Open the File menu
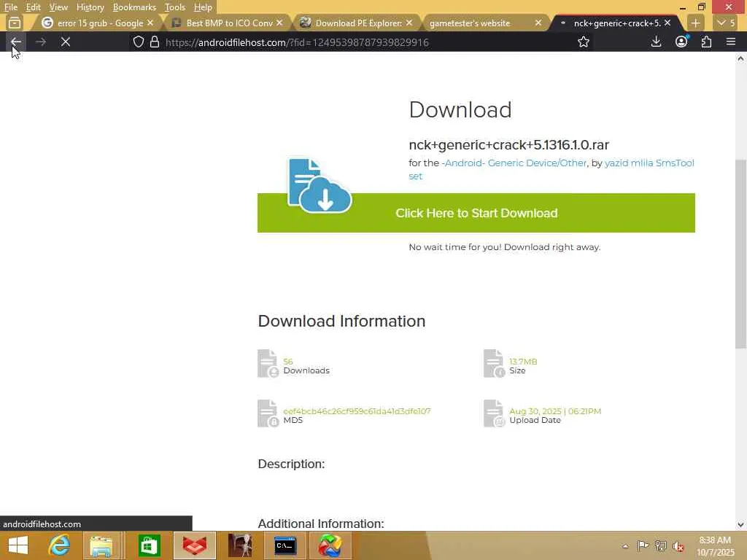 (10, 7)
